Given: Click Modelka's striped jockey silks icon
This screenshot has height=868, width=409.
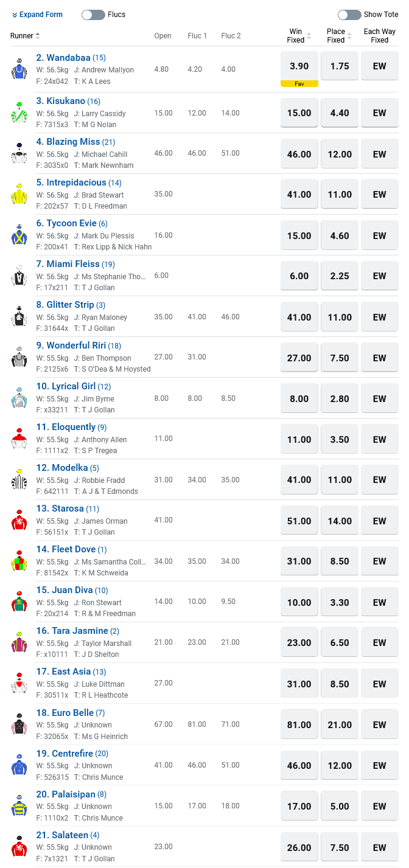Looking at the screenshot, I should (19, 479).
